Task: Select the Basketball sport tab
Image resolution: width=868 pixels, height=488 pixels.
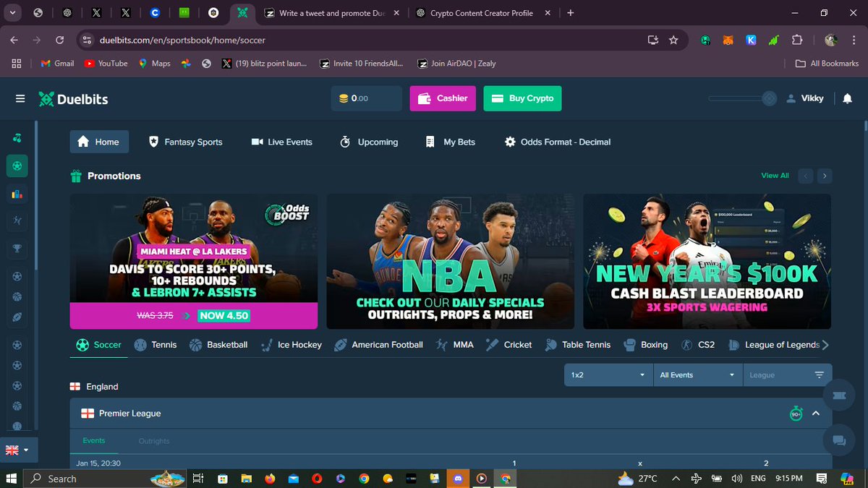Action: point(218,345)
